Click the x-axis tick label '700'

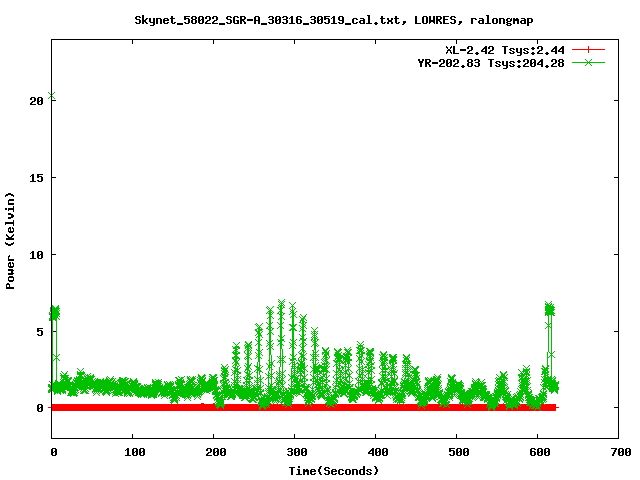click(621, 452)
